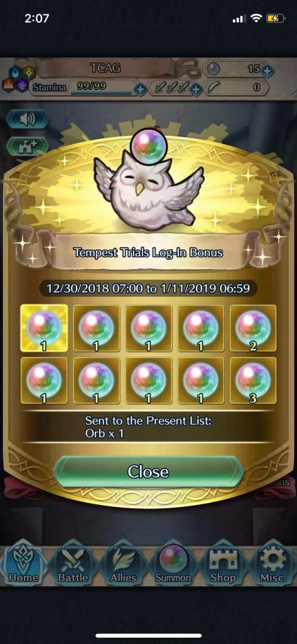
Task: Tap the orb count icon at top
Action: coord(213,69)
